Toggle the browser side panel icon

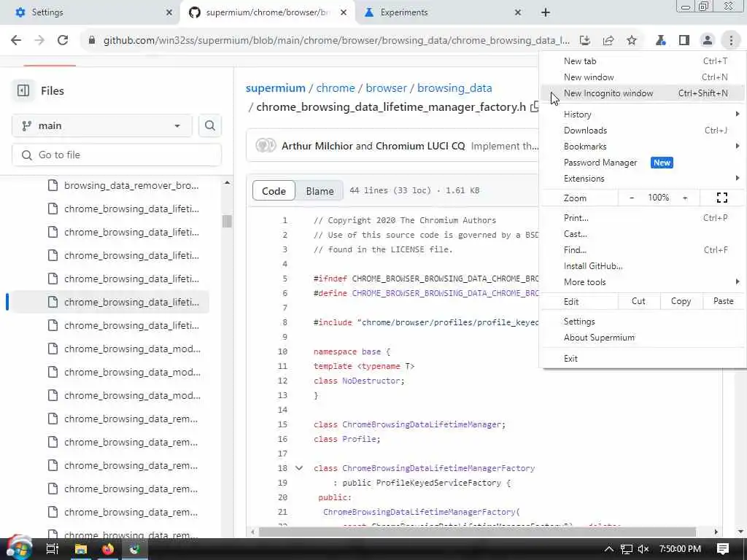point(684,41)
